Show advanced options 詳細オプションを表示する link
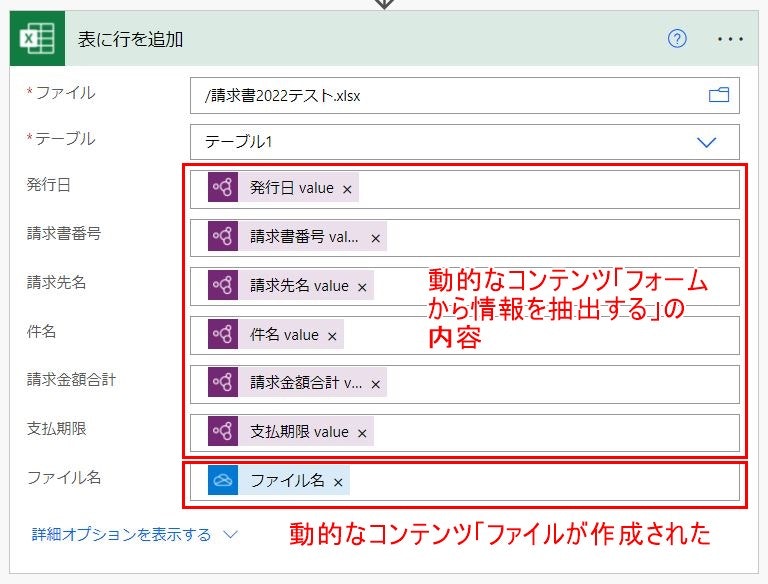The image size is (768, 584). pyautogui.click(x=121, y=534)
